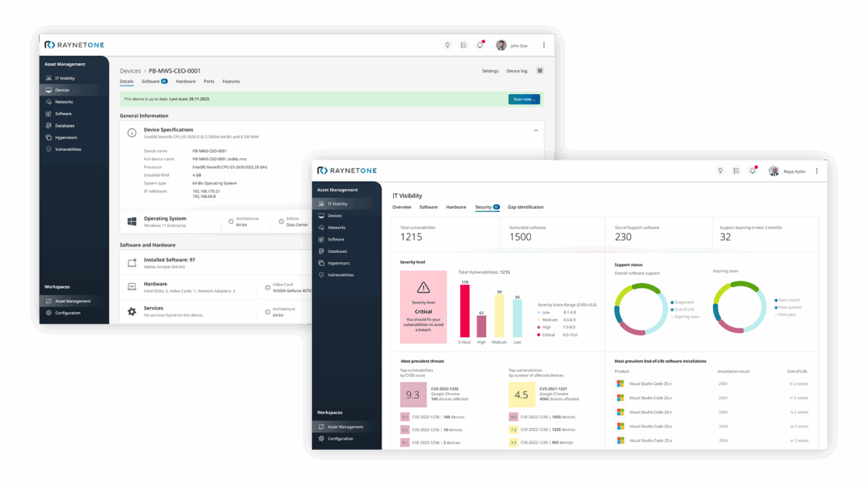
Task: Click Ragıp Aydın's avatar in IT Visibility window
Action: 774,171
